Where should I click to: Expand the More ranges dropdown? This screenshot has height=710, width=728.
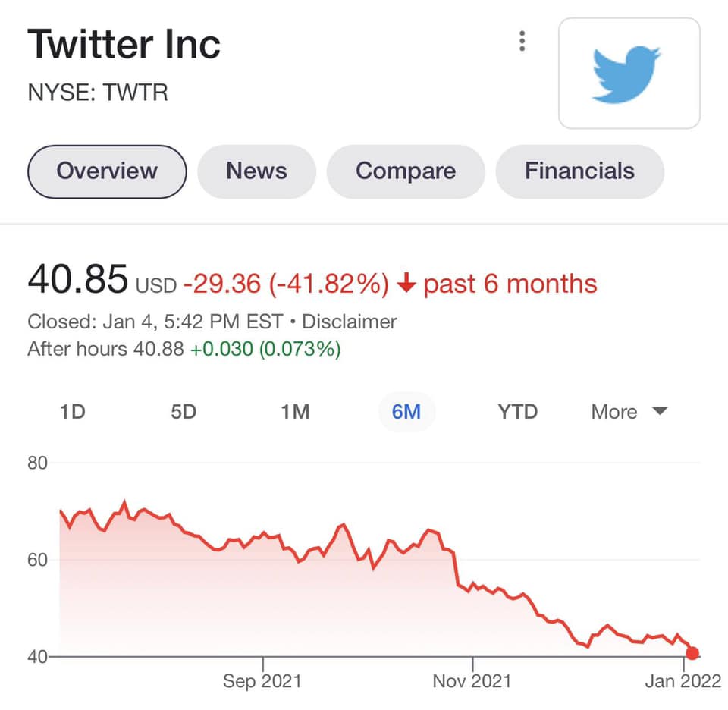(x=629, y=412)
